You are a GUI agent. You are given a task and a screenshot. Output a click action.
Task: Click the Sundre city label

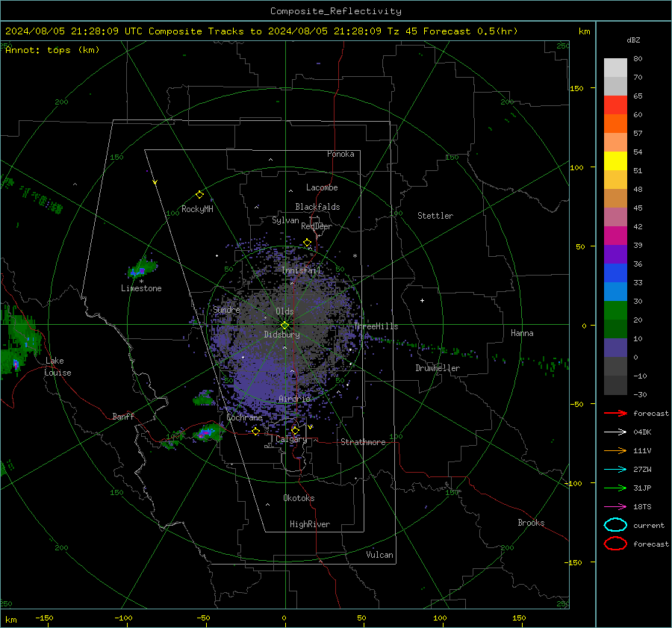[226, 309]
